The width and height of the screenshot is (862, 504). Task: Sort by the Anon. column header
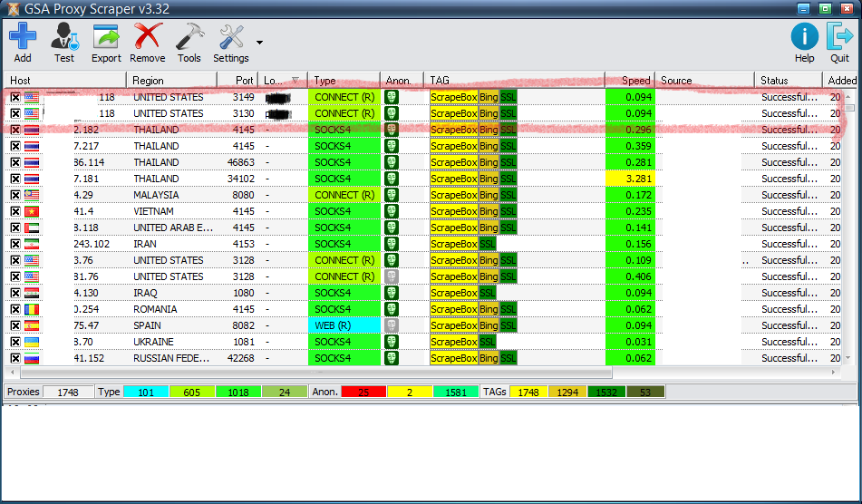coord(402,81)
